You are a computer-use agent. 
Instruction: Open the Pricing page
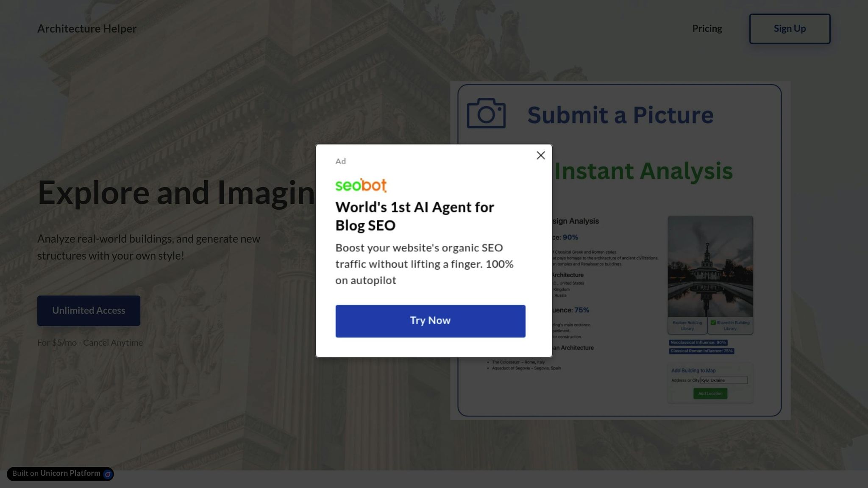(707, 28)
